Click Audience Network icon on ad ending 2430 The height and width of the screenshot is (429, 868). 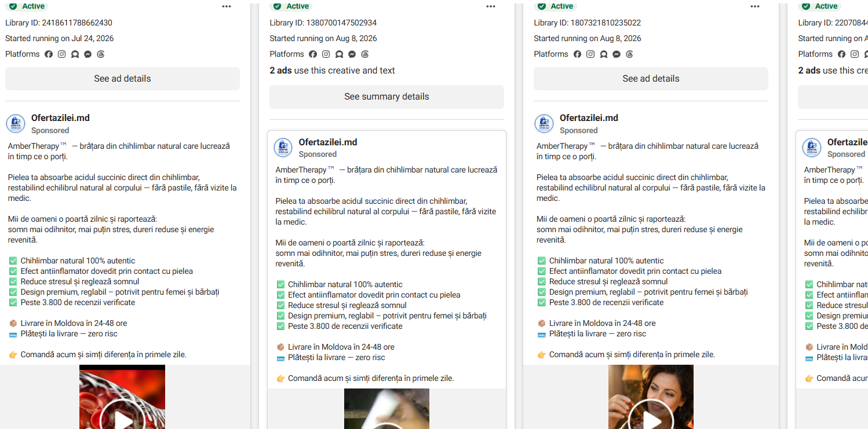75,54
